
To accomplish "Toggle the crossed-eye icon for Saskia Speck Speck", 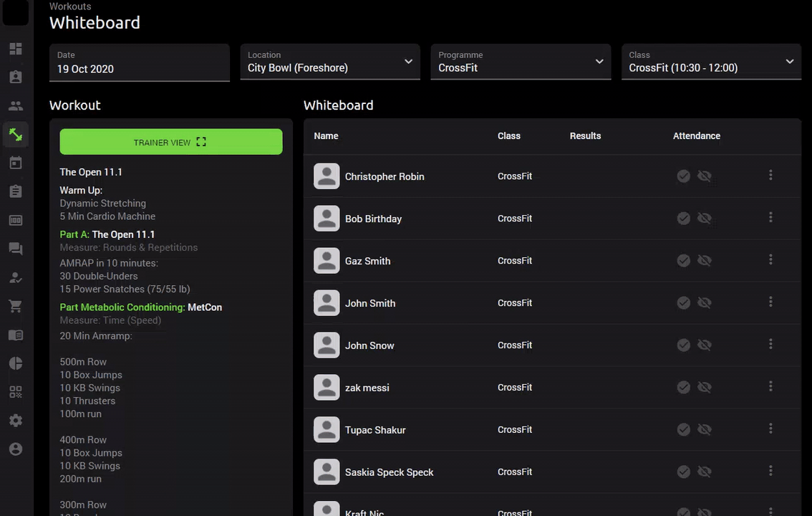I will coord(705,472).
